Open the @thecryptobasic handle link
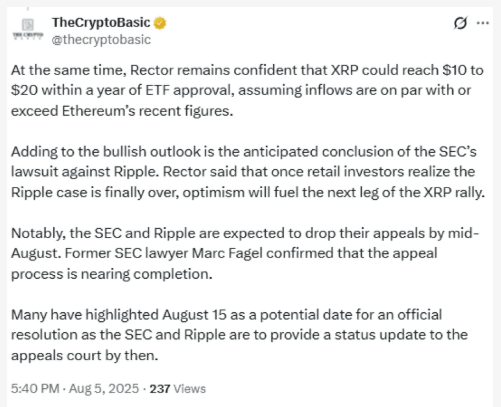The image size is (501, 407). pyautogui.click(x=101, y=40)
